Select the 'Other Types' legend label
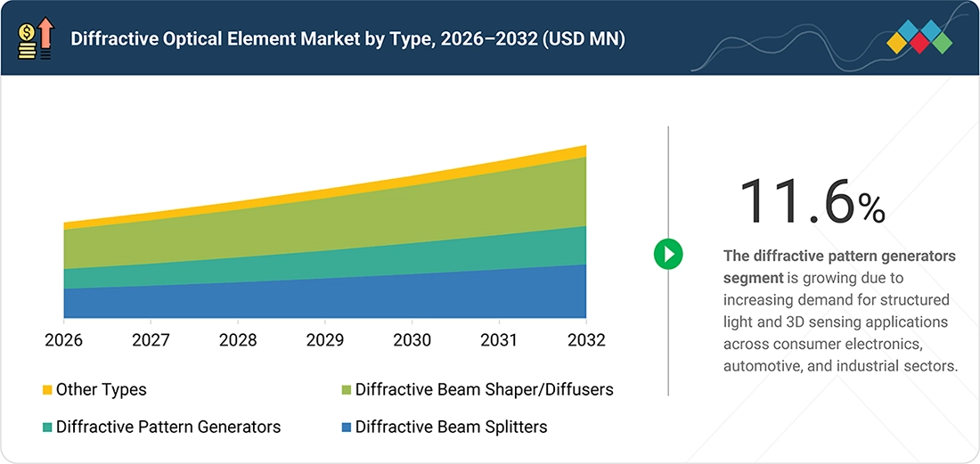The image size is (980, 464). pos(102,390)
